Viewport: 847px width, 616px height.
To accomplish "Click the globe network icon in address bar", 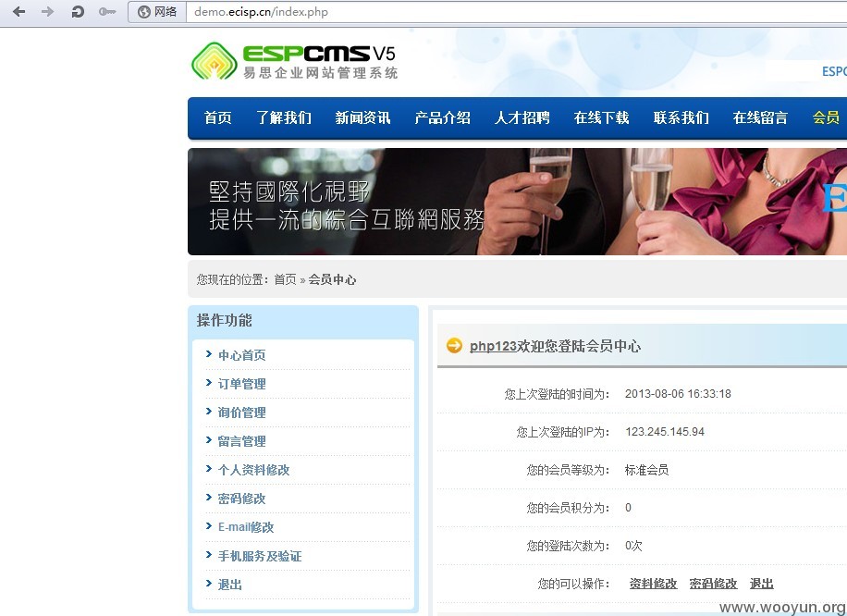I will click(143, 12).
